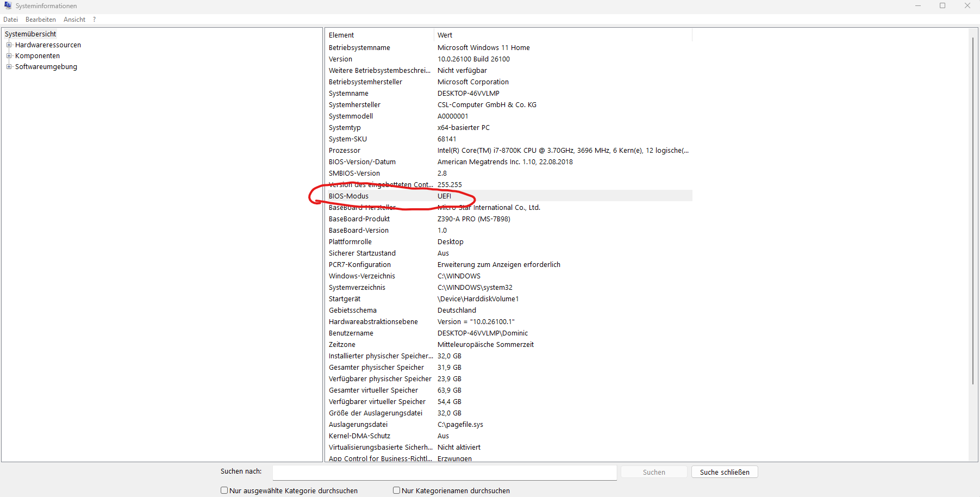Check Nur ausgewählte Kategorie durchsuchen
Viewport: 980px width, 497px height.
[x=224, y=490]
